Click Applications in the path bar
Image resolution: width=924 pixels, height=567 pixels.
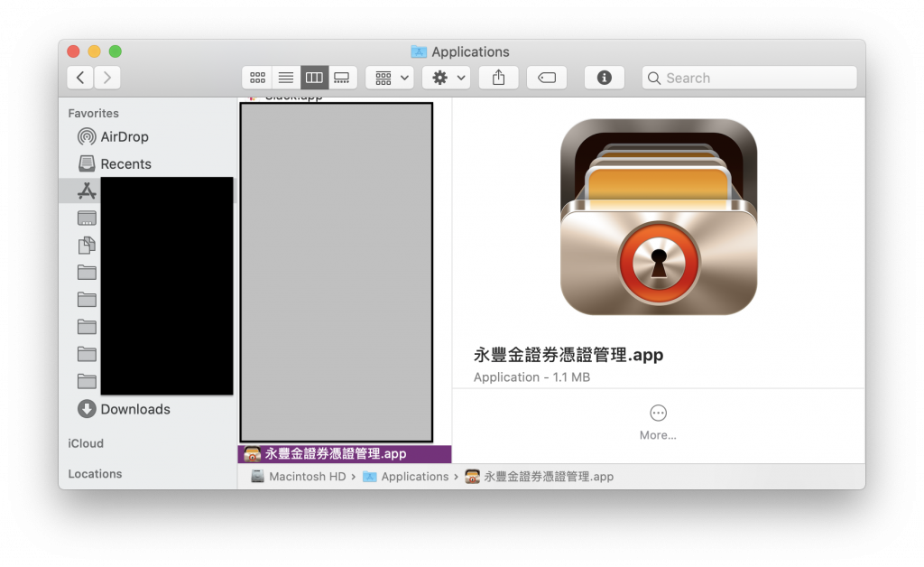[405, 476]
